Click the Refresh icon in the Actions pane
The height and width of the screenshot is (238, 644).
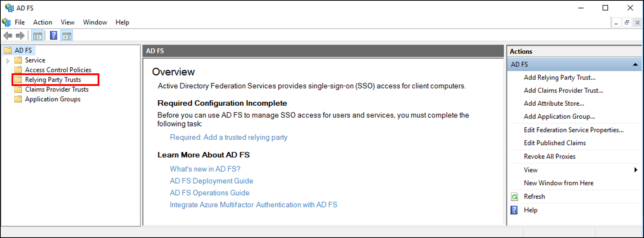click(x=514, y=196)
